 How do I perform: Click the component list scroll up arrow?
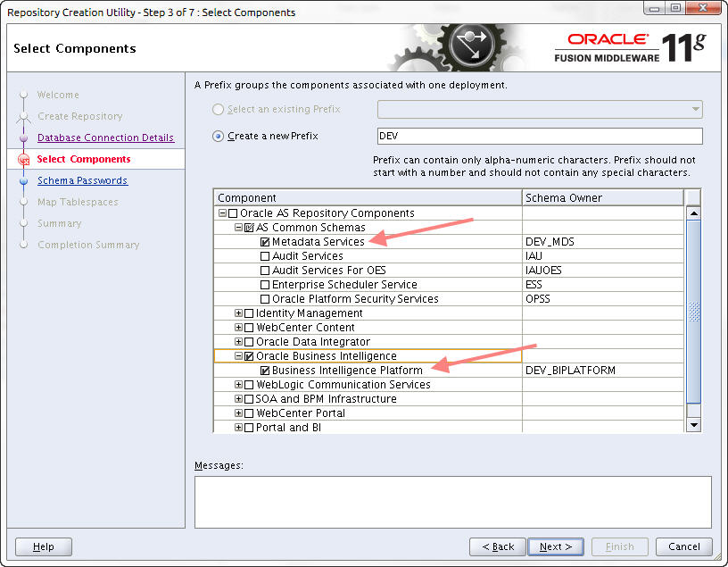click(x=693, y=213)
